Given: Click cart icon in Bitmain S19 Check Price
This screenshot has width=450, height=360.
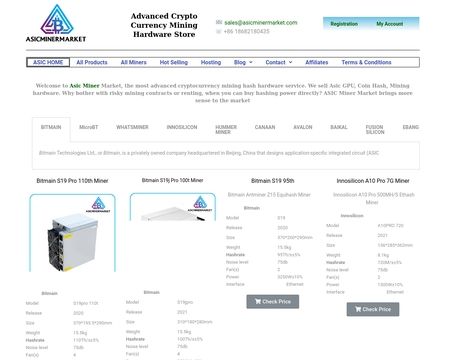Looking at the screenshot, I should pos(258,301).
